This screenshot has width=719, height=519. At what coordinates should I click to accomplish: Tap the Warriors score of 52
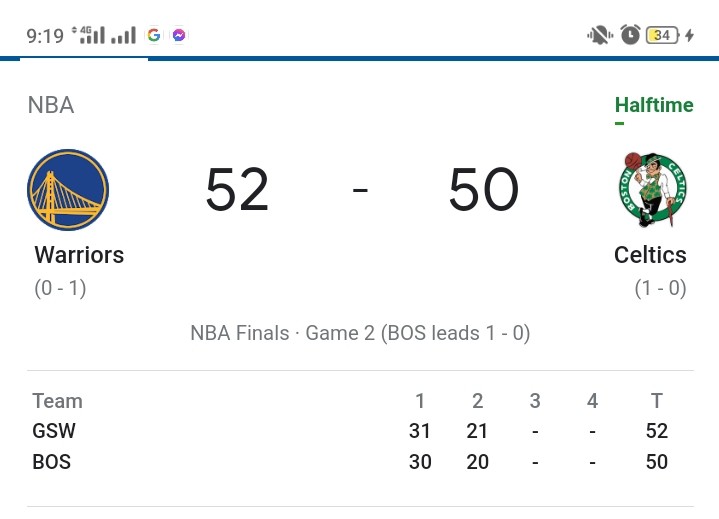click(x=237, y=189)
